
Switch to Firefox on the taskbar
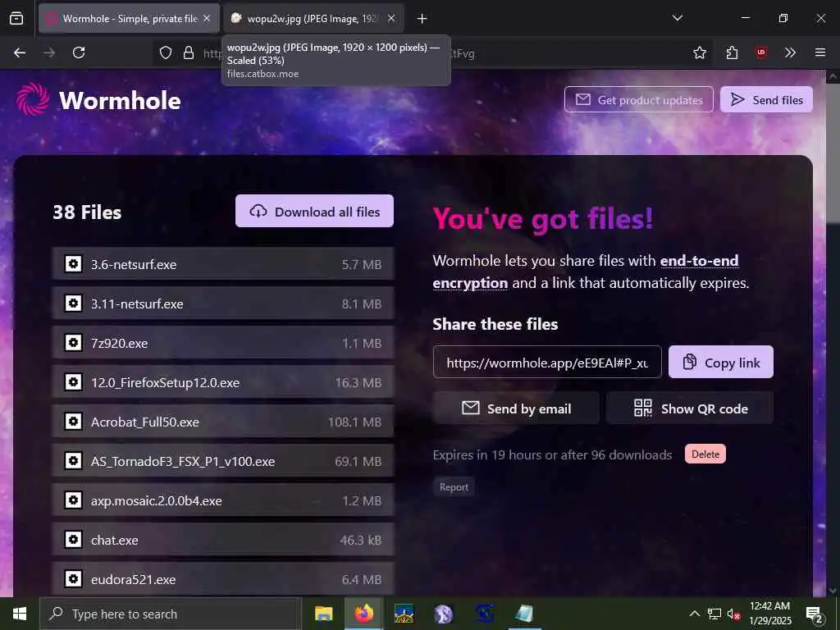click(363, 614)
